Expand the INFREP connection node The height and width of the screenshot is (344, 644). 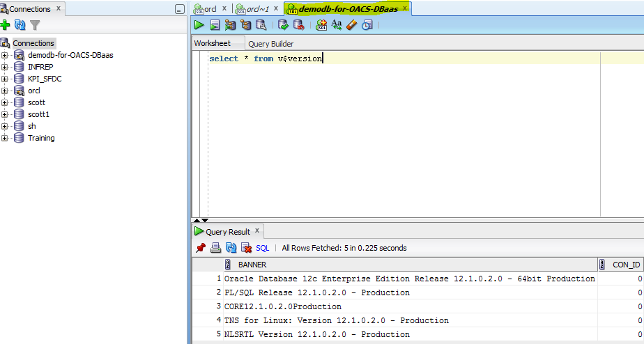pyautogui.click(x=5, y=67)
